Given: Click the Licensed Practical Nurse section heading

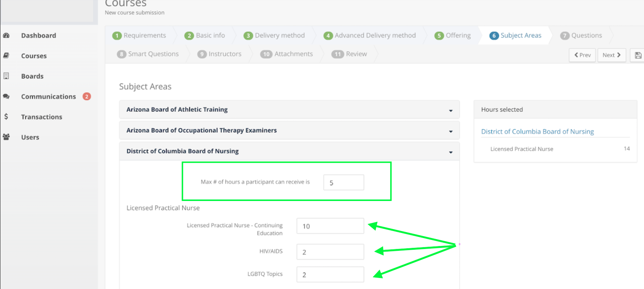Looking at the screenshot, I should coord(163,208).
